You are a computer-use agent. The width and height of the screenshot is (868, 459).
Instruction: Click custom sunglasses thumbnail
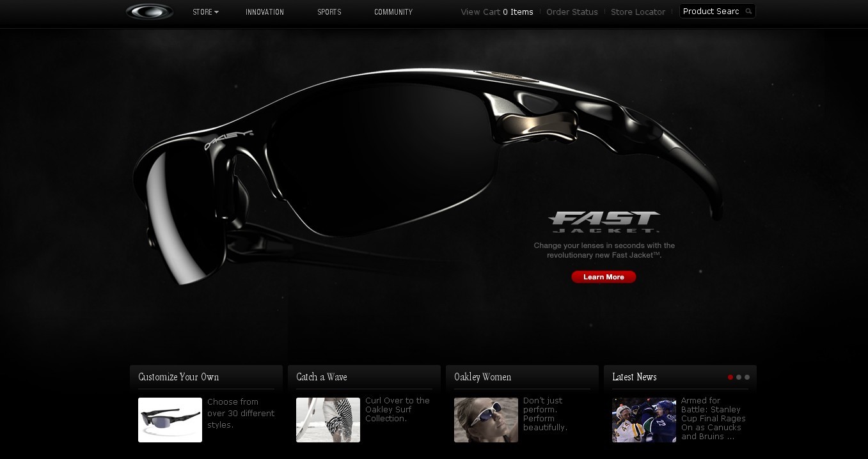[170, 420]
